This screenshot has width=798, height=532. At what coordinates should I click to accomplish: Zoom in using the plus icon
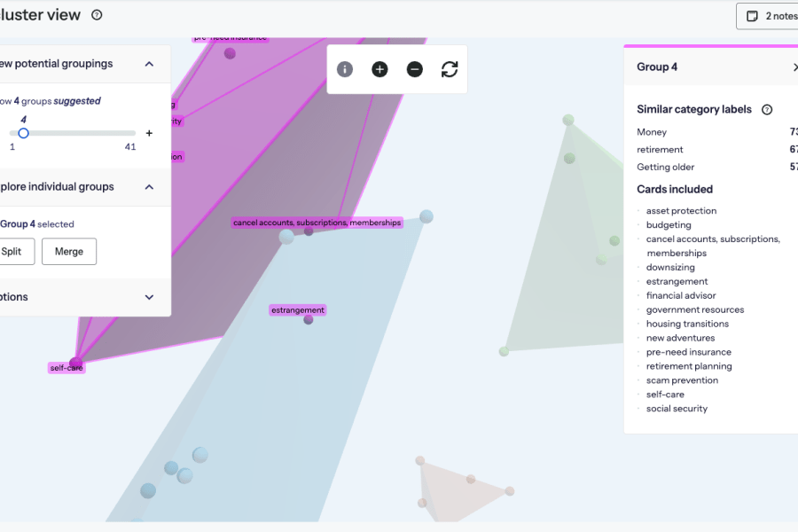point(379,69)
